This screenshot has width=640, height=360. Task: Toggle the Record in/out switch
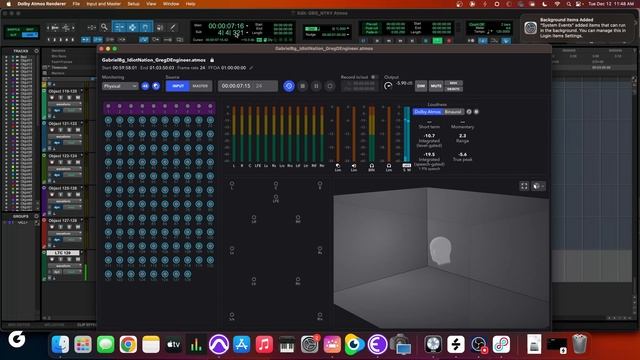click(x=373, y=77)
